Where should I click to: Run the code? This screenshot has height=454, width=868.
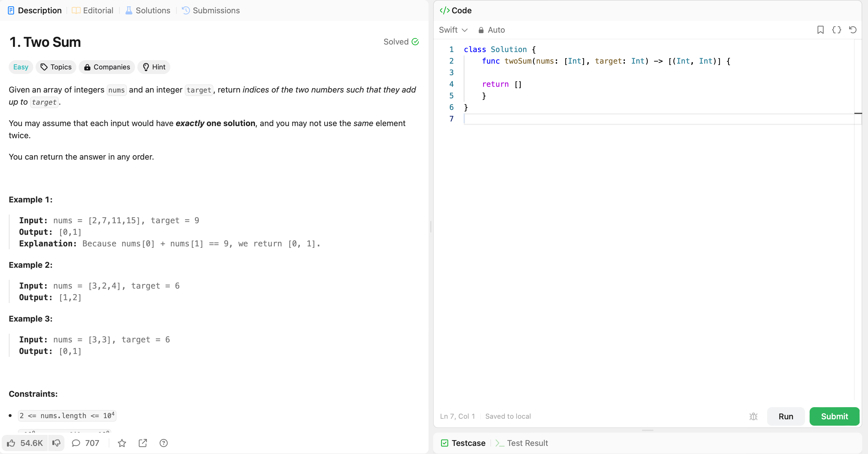786,416
